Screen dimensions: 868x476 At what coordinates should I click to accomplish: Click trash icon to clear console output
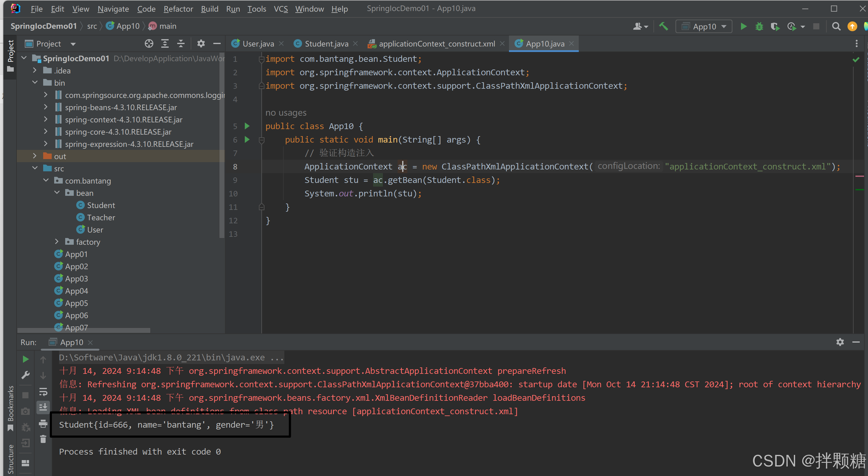(43, 439)
